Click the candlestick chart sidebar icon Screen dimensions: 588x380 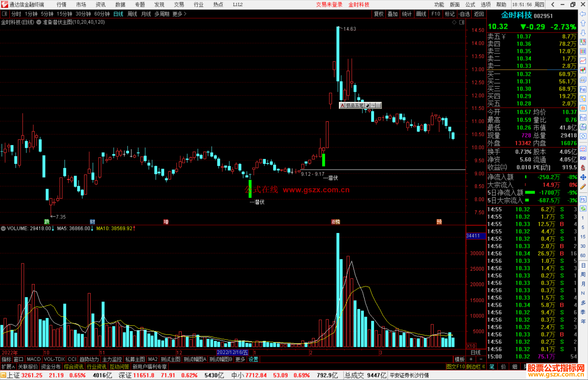click(583, 70)
